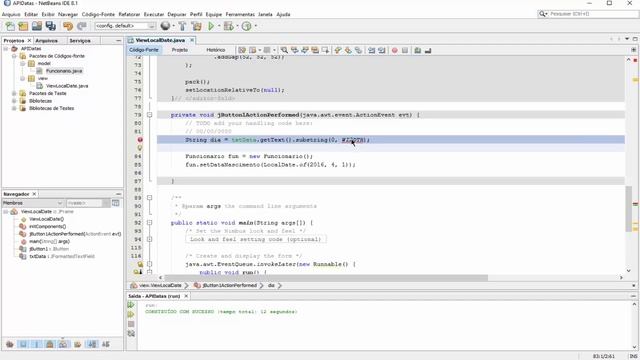640x360 pixels.
Task: Click the Toggle Highlight Search editor icon
Action: pos(315,50)
